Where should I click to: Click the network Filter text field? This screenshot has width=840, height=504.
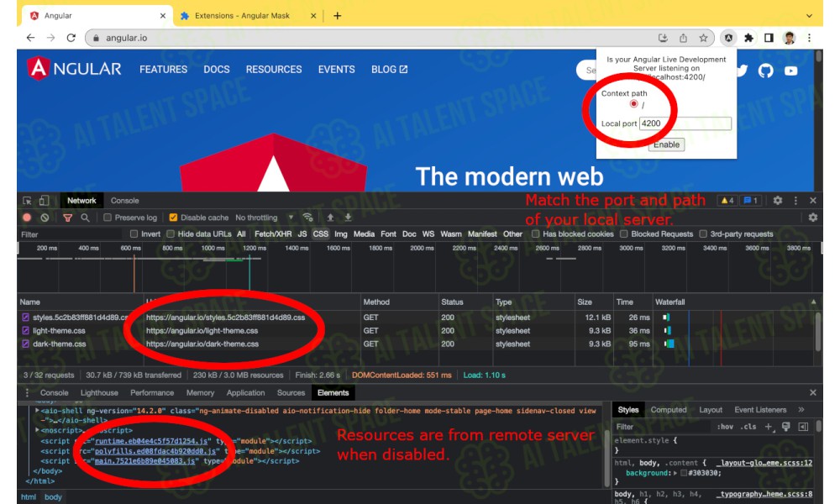click(x=71, y=234)
